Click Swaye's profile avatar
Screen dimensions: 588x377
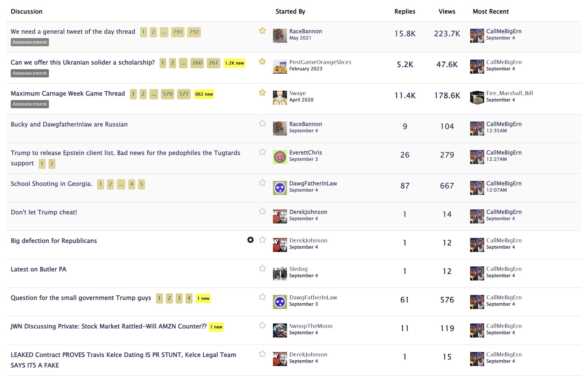point(280,98)
